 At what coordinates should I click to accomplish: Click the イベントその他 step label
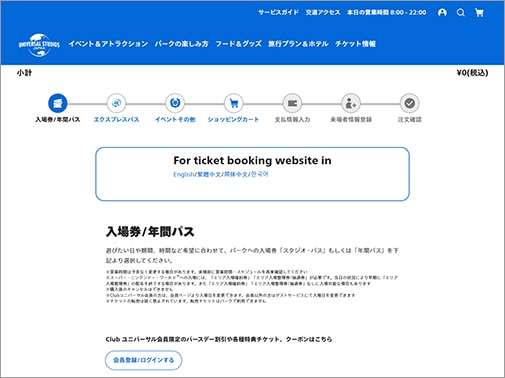pos(175,119)
